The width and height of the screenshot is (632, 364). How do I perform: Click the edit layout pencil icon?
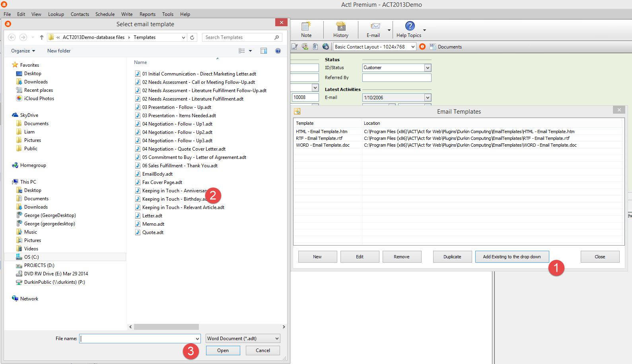295,47
